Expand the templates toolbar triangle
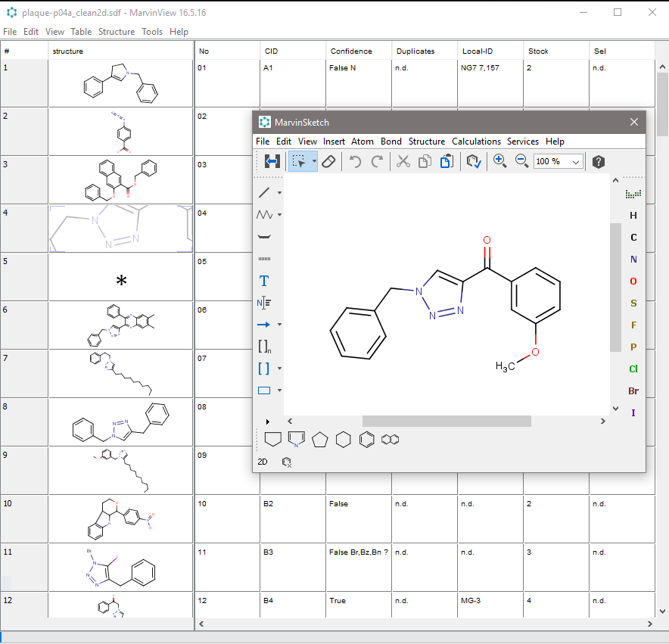Viewport: 669px width, 644px height. (x=267, y=422)
